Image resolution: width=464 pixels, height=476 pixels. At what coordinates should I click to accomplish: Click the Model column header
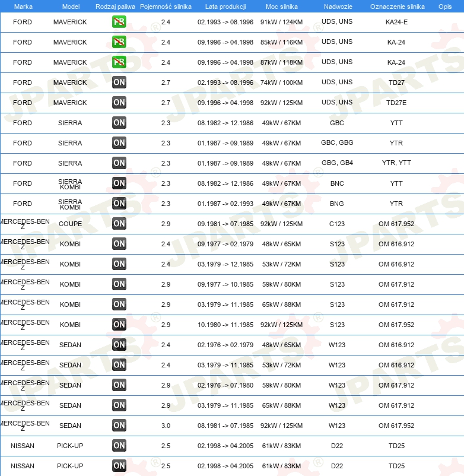pos(71,7)
